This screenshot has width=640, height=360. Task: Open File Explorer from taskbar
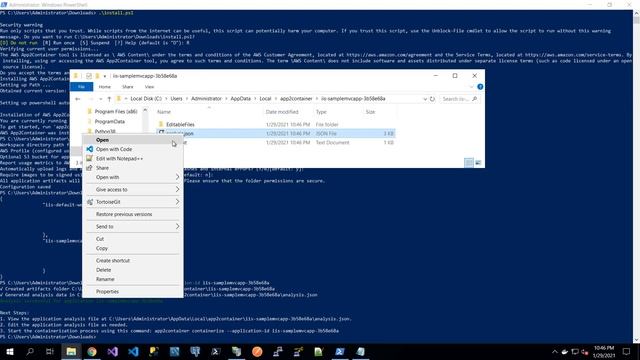pos(71,352)
